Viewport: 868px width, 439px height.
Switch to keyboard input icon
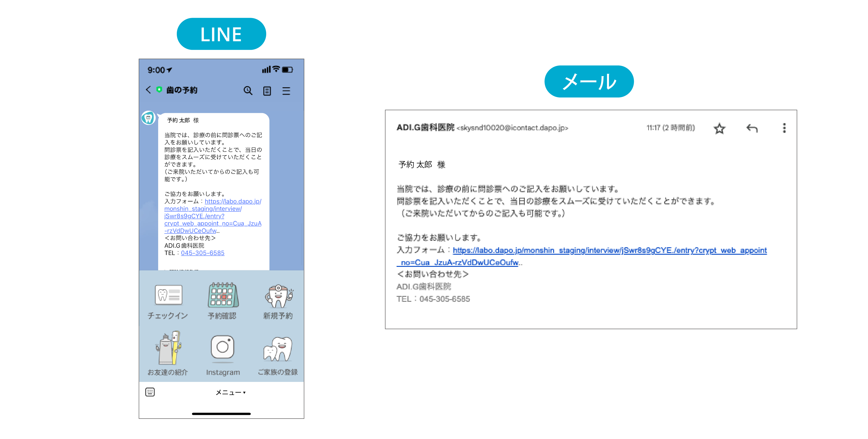(150, 392)
